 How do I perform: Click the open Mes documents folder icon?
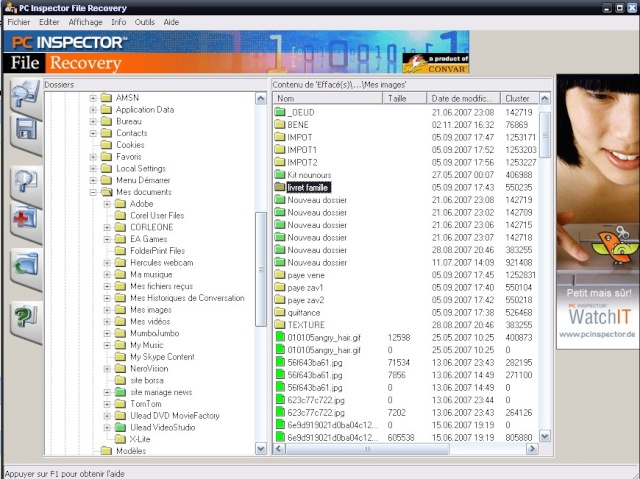[107, 192]
